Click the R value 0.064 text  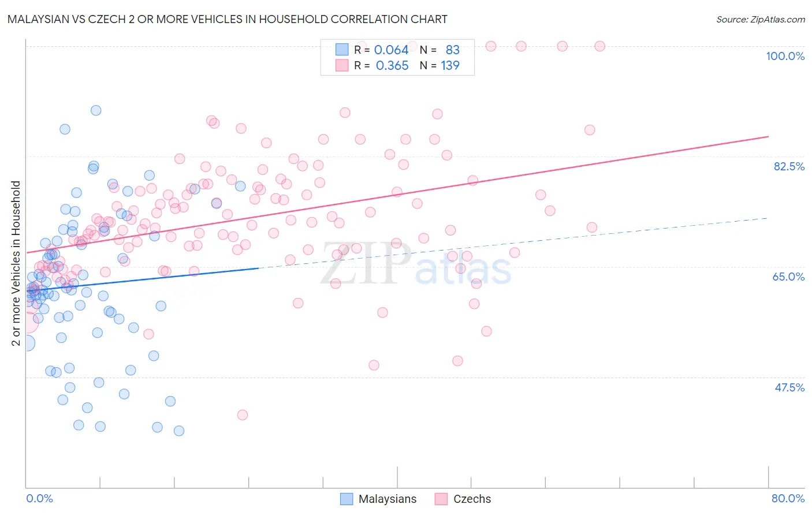pyautogui.click(x=392, y=50)
